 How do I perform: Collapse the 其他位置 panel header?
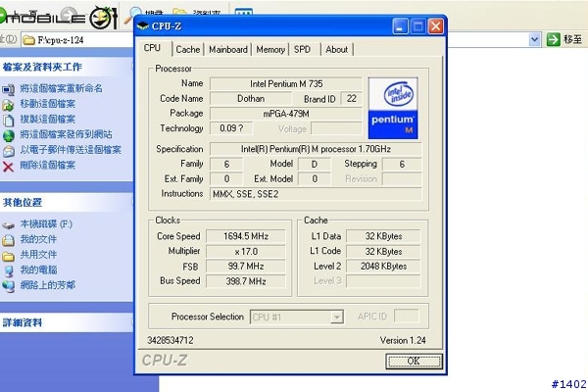(67, 203)
